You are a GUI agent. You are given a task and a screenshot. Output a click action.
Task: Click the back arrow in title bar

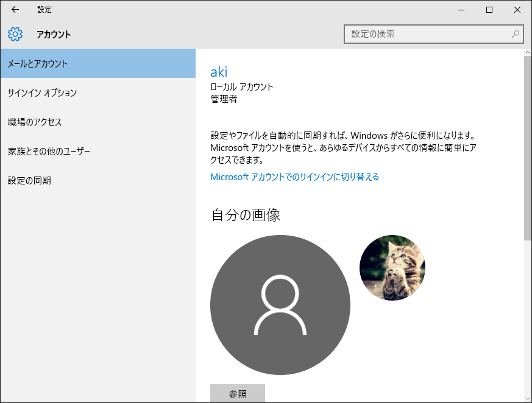point(15,10)
